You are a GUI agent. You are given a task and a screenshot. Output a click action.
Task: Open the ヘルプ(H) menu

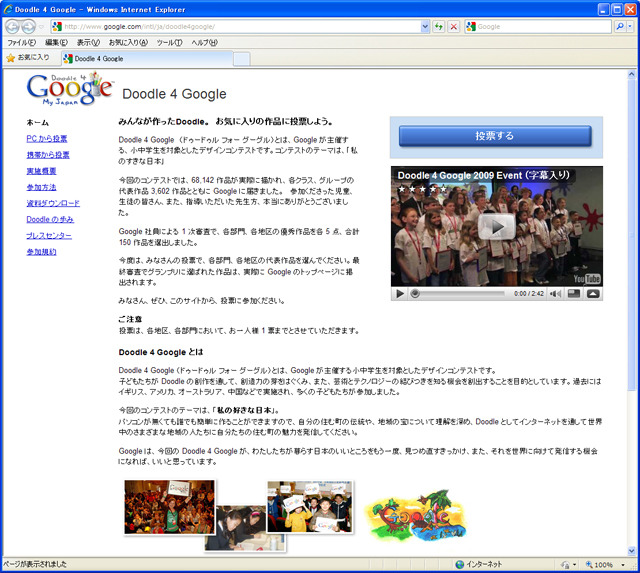(204, 42)
